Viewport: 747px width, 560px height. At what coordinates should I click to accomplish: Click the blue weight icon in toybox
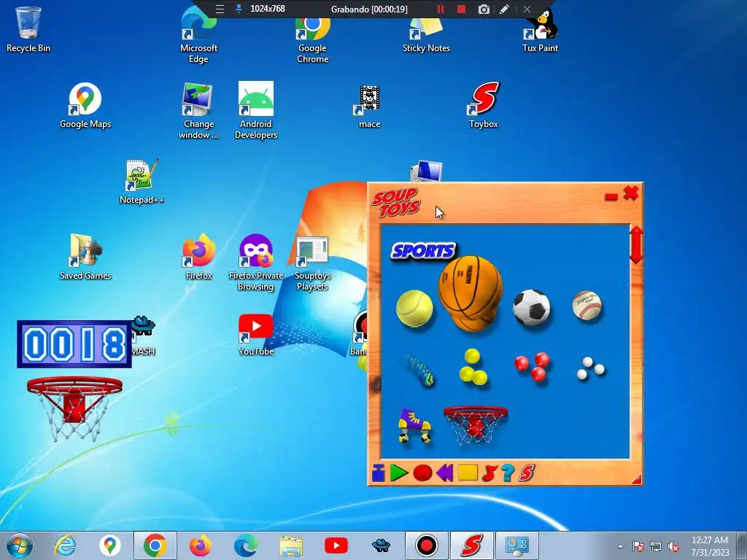tap(379, 473)
